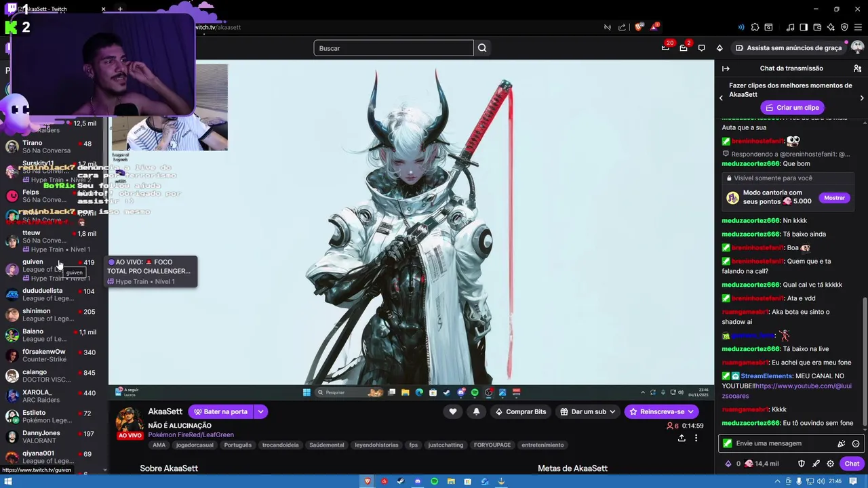Viewport: 868px width, 488px height.
Task: Open the user avatar menu
Action: 857,47
